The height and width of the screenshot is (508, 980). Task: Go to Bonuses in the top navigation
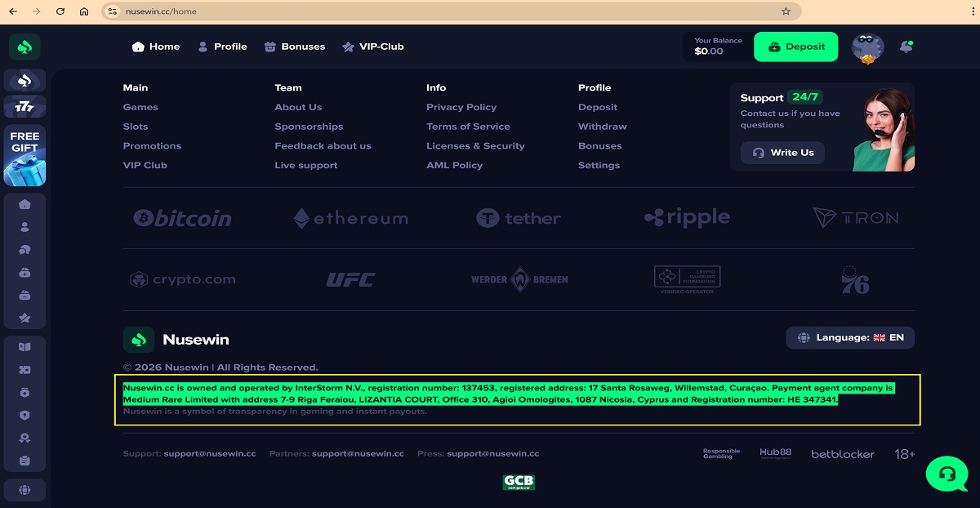click(295, 47)
